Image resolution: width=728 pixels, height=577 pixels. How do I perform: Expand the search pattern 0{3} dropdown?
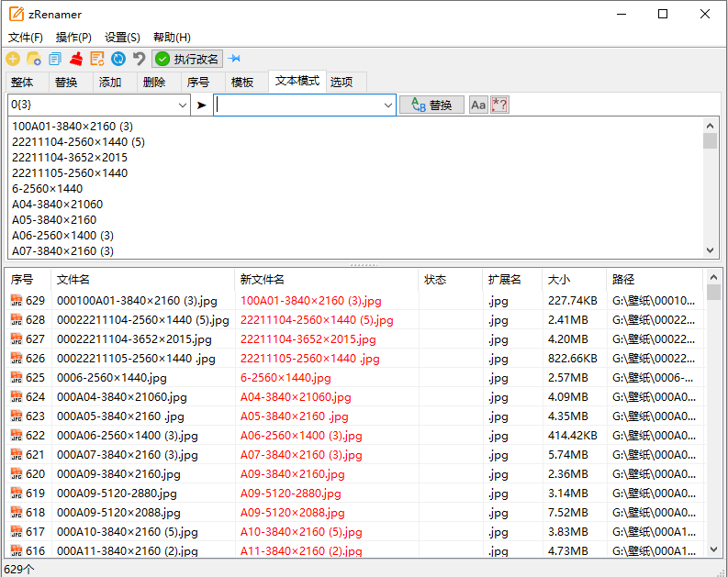(183, 105)
